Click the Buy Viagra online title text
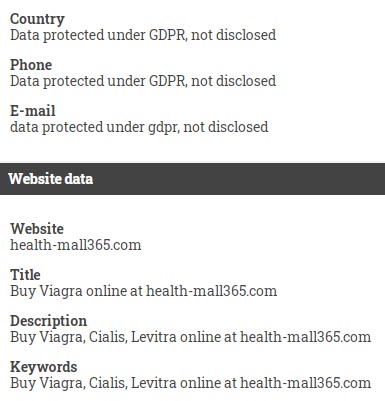The image size is (385, 401). pyautogui.click(x=144, y=291)
